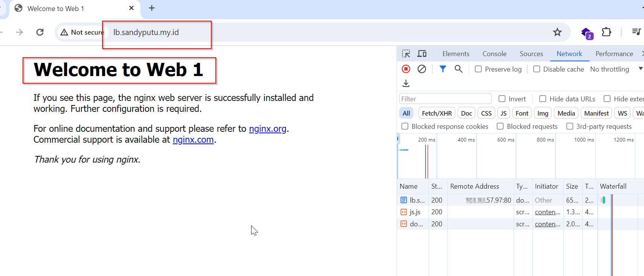Switch to the Console tab
Viewport: 644px width, 276px height.
(494, 54)
